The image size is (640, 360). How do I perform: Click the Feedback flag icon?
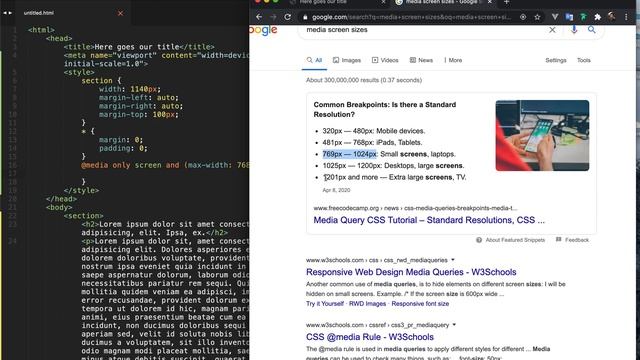(x=558, y=240)
